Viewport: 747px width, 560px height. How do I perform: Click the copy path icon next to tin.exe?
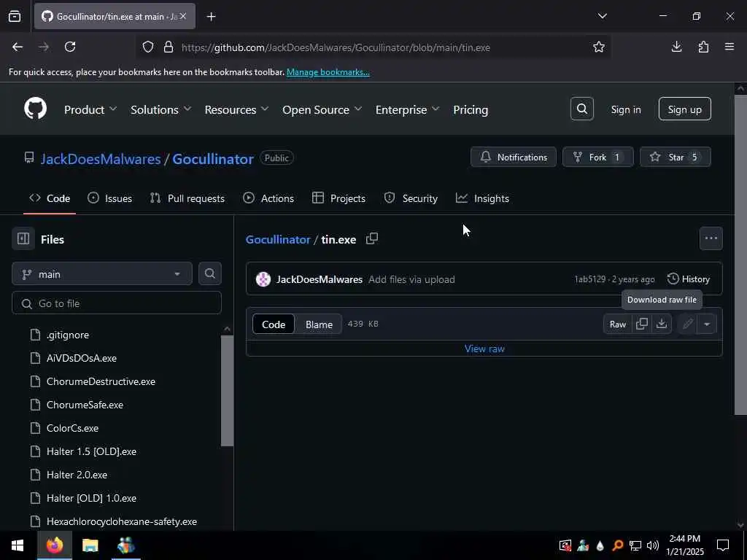coord(372,238)
